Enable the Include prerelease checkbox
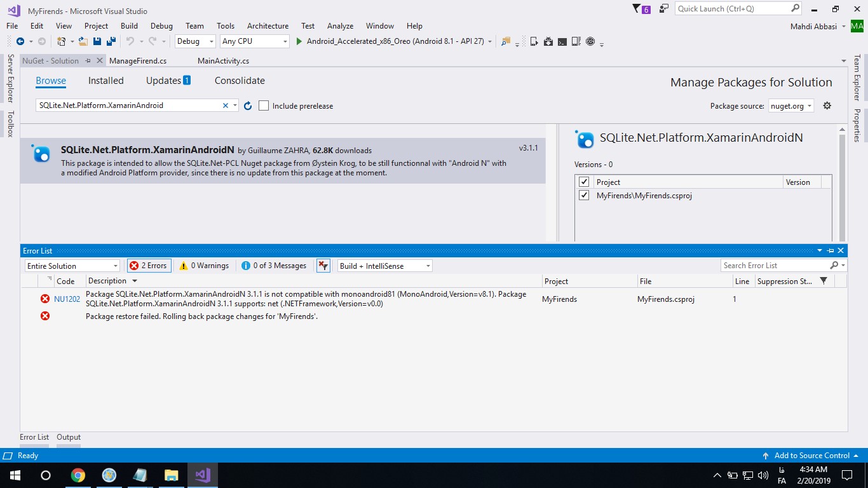The width and height of the screenshot is (868, 488). (264, 106)
